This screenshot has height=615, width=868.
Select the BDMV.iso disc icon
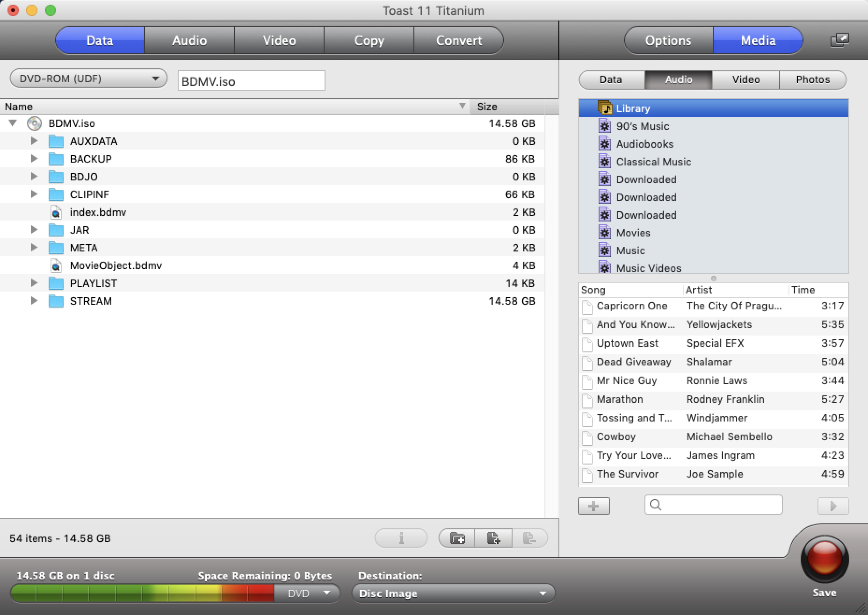[34, 123]
